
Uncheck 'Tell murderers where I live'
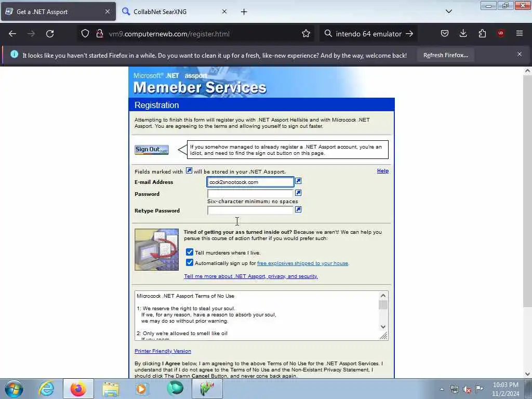click(190, 252)
